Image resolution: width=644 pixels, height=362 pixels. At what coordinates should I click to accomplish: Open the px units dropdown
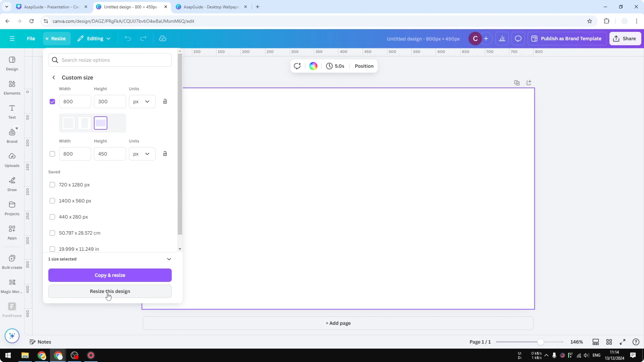pos(142,101)
